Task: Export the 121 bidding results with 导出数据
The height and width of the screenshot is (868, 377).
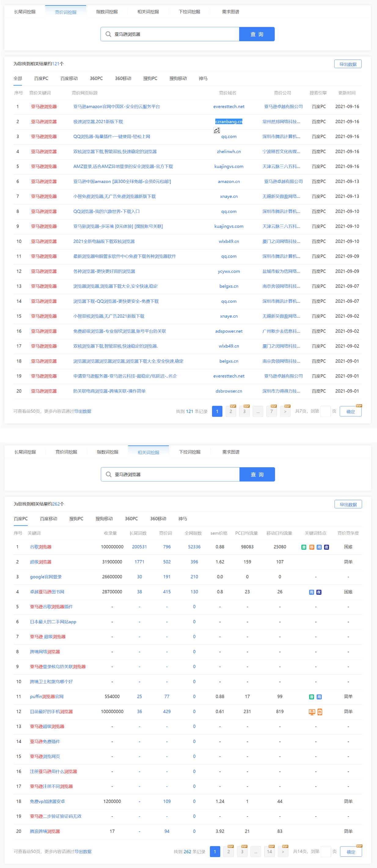Action: coord(348,64)
